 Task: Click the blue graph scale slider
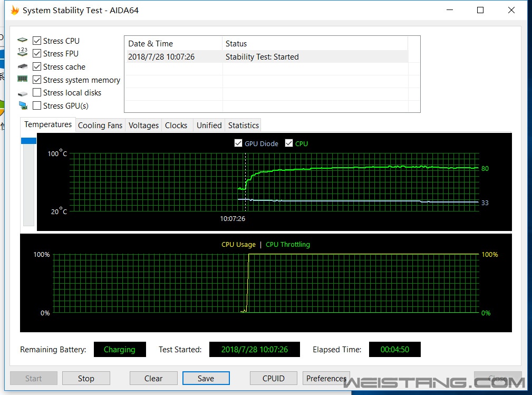pos(28,141)
